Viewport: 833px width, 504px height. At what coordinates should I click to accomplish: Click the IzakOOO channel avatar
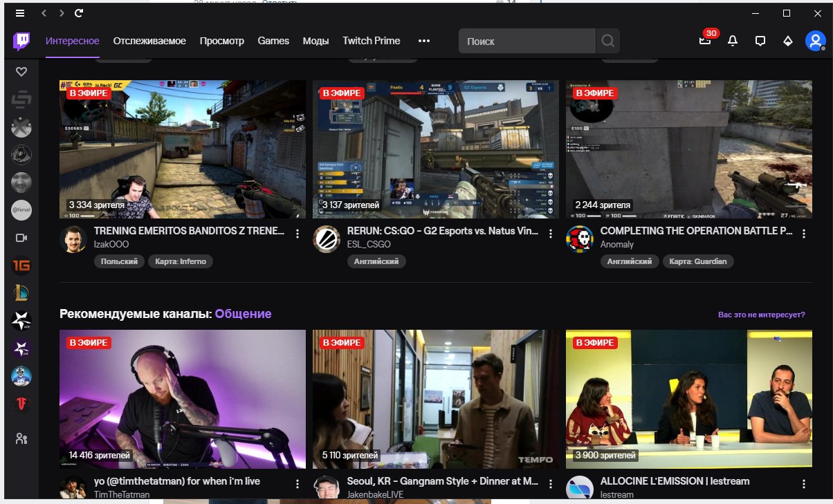click(73, 239)
